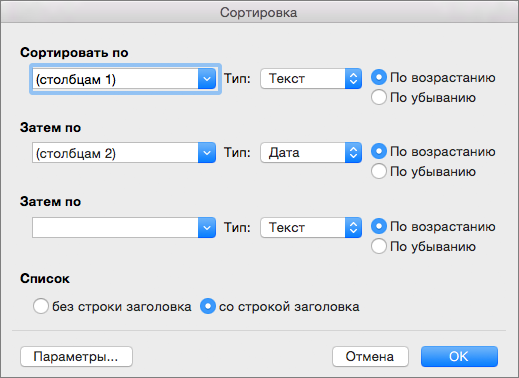Open the '(столбцам 2)' combo box arrow
Screen dimensions: 519x378
pos(207,153)
